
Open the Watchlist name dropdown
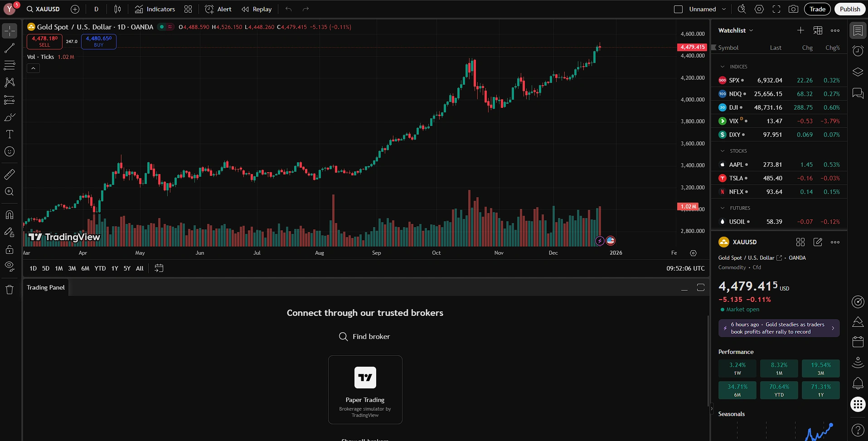pos(736,30)
